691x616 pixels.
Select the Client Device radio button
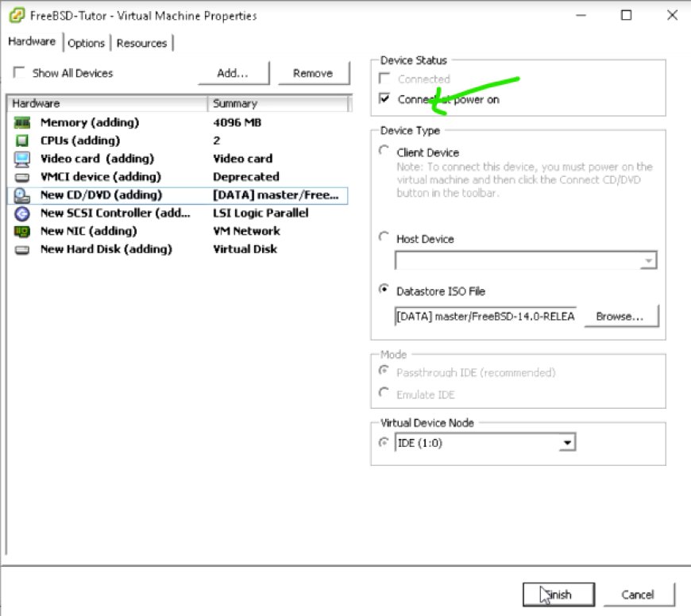click(x=384, y=151)
